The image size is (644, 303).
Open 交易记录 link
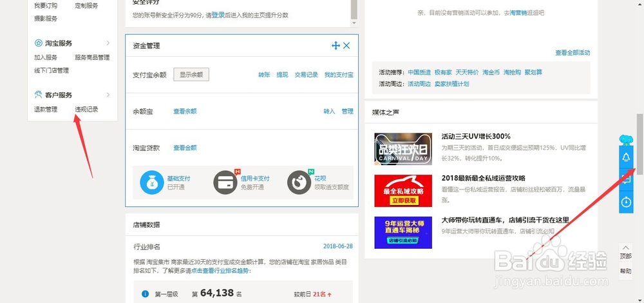(307, 75)
